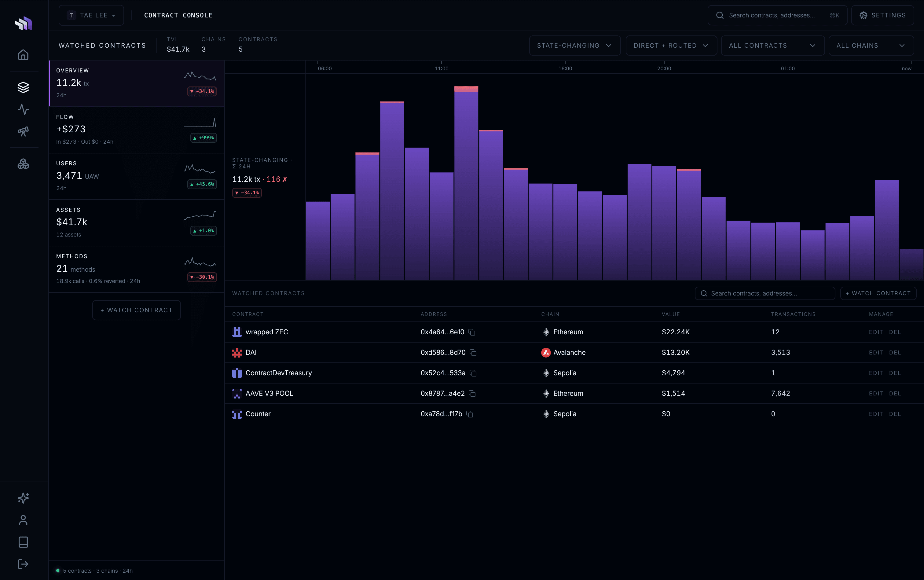
Task: Copy the wrapped ZEC address 0x4a64...6e10
Action: 472,332
